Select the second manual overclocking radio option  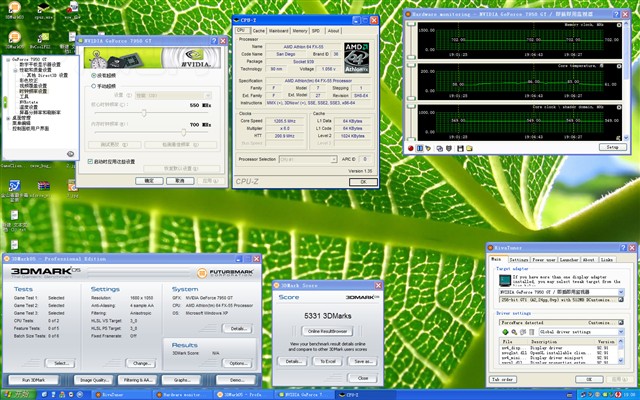93,86
